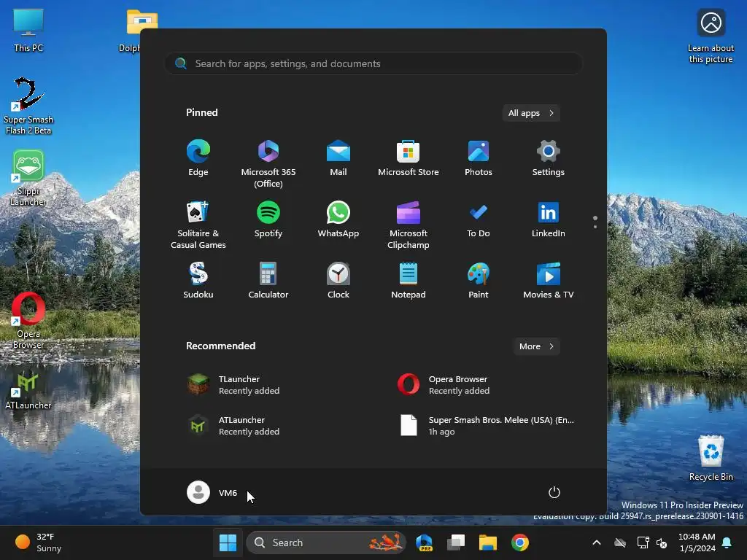
Task: Show hidden tray icons chevron
Action: 597,542
